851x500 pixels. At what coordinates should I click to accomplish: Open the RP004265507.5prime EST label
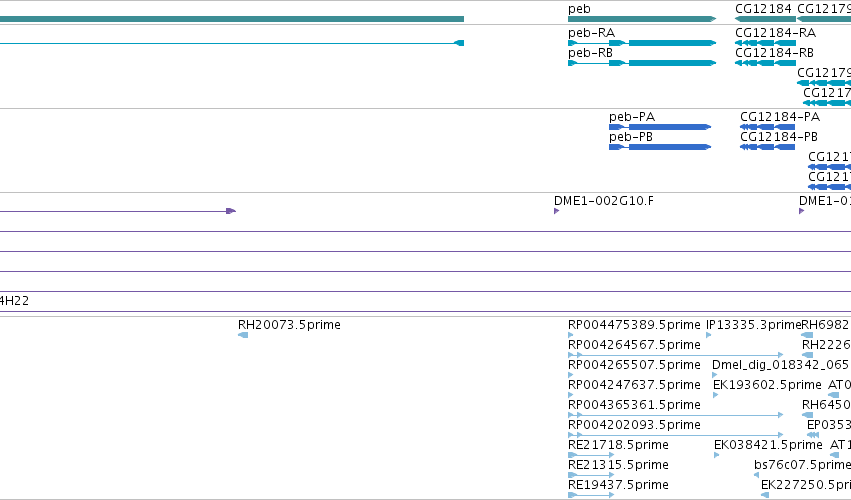click(x=634, y=365)
